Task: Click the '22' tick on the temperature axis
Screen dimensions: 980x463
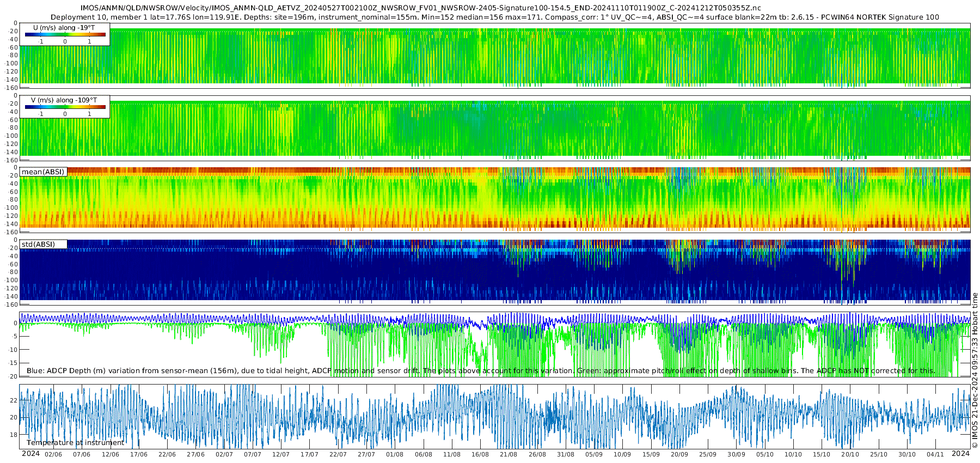Action: tap(14, 400)
